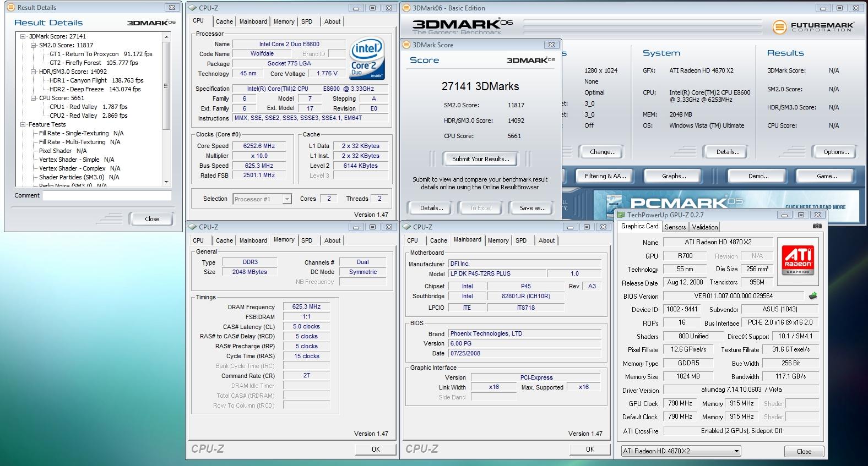The width and height of the screenshot is (868, 466).
Task: Select CPU1 - Red Valley row
Action: click(88, 107)
